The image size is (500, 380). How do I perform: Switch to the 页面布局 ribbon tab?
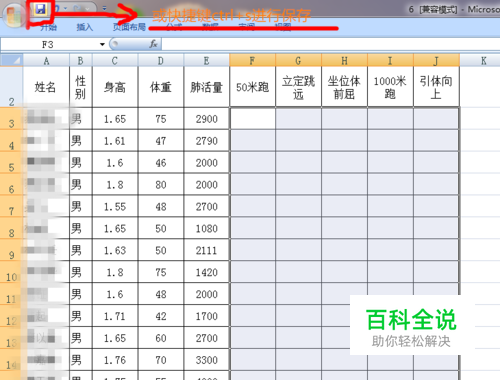[129, 27]
